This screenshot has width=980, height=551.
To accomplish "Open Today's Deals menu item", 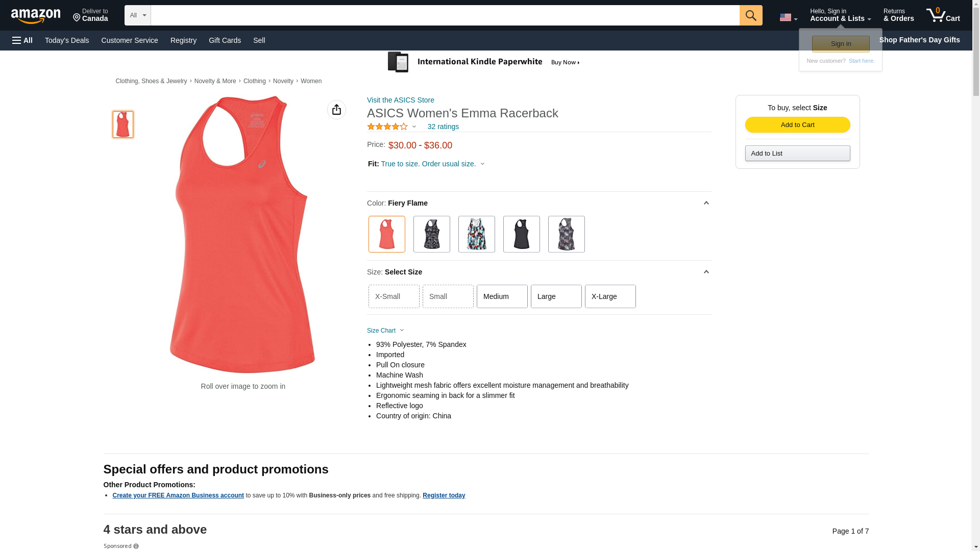I will click(67, 40).
